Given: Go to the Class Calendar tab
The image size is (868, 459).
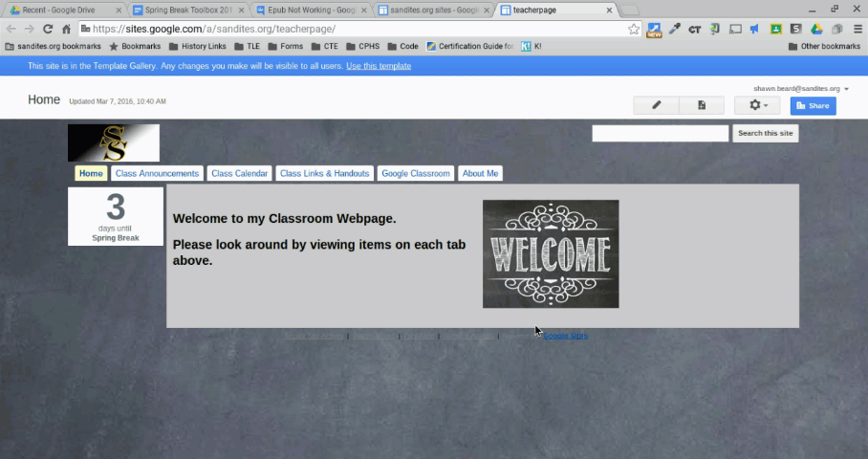Looking at the screenshot, I should click(x=239, y=173).
